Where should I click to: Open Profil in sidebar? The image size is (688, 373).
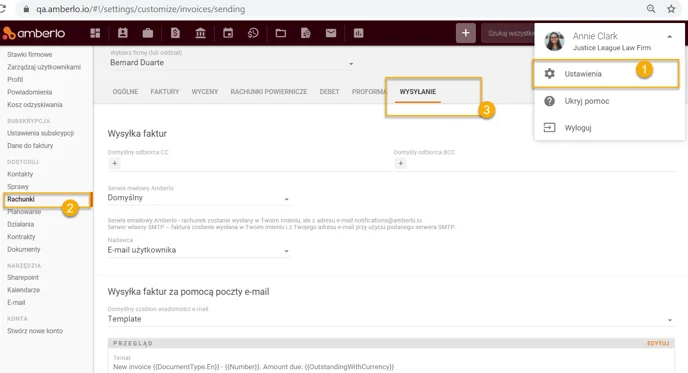(15, 79)
